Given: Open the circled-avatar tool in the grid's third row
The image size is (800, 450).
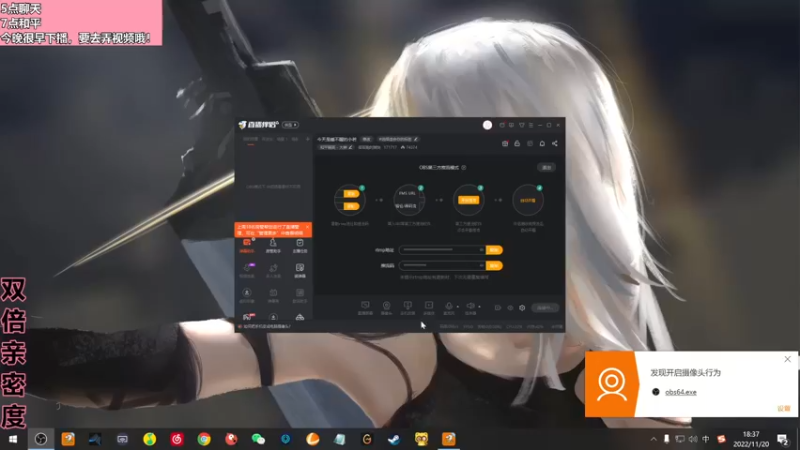Looking at the screenshot, I should (247, 295).
